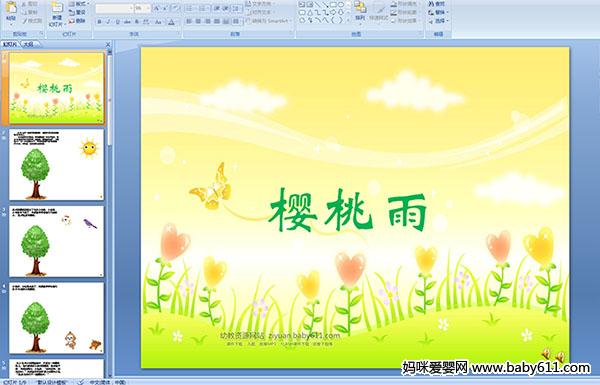The image size is (600, 385).
Task: Open the font size dropdown
Action: pyautogui.click(x=142, y=8)
